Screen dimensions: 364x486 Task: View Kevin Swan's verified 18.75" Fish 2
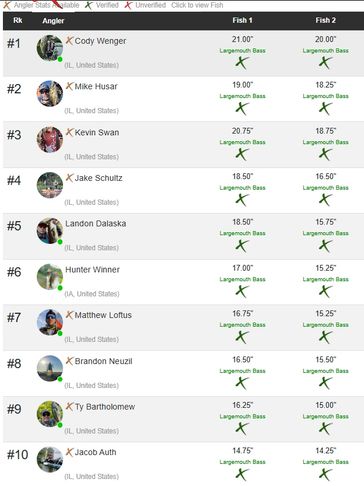pyautogui.click(x=325, y=154)
